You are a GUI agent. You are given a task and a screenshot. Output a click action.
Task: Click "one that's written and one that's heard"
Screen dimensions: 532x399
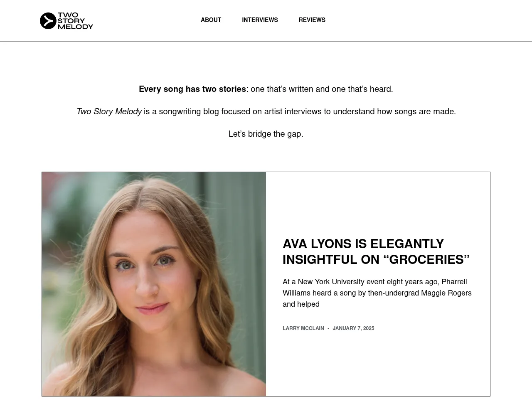point(322,89)
